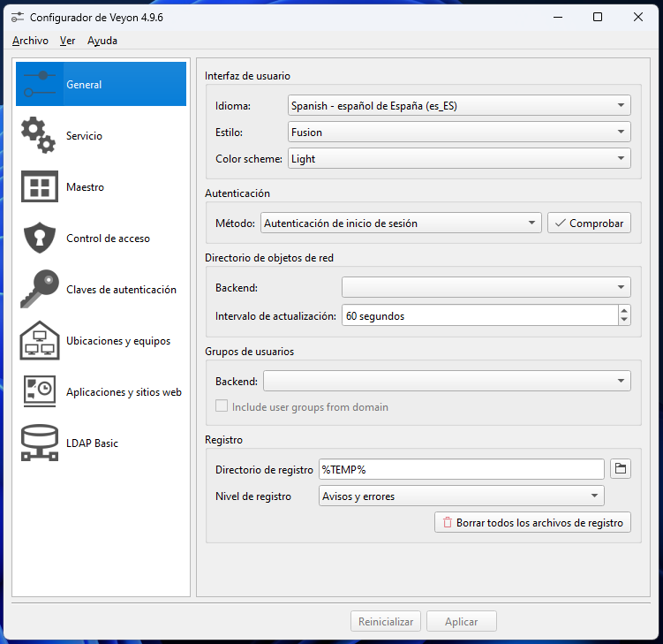
Task: Open the General settings sliders icon
Action: (x=40, y=85)
